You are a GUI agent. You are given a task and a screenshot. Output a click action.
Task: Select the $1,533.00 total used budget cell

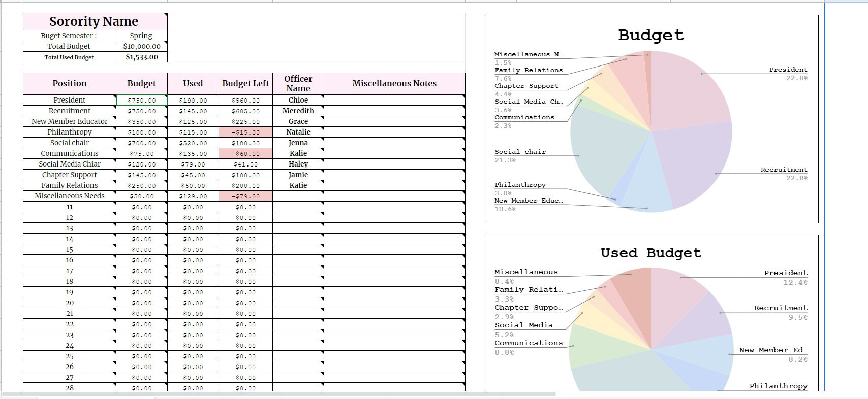[x=141, y=57]
